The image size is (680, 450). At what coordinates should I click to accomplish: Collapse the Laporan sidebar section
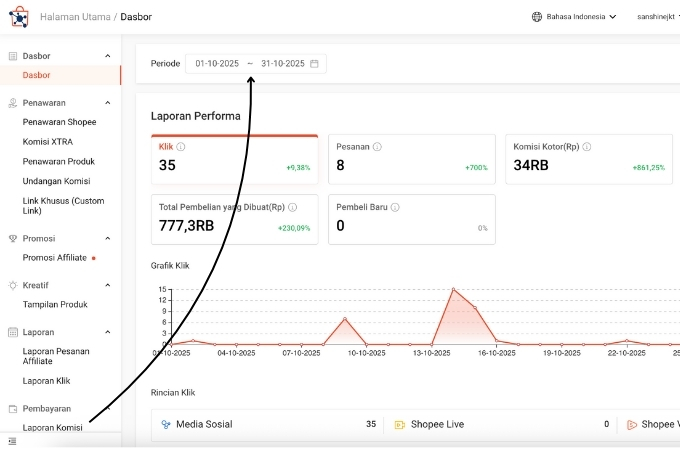click(108, 331)
